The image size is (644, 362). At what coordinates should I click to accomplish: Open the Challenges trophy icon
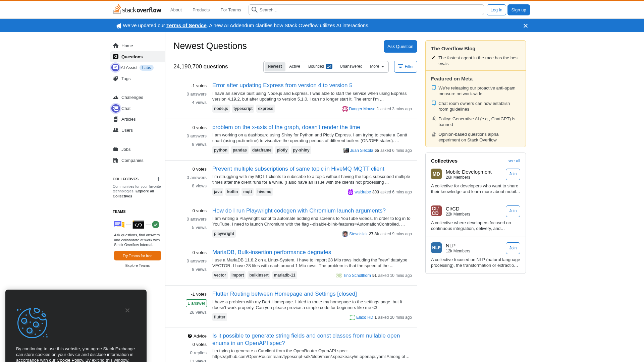coord(116,97)
